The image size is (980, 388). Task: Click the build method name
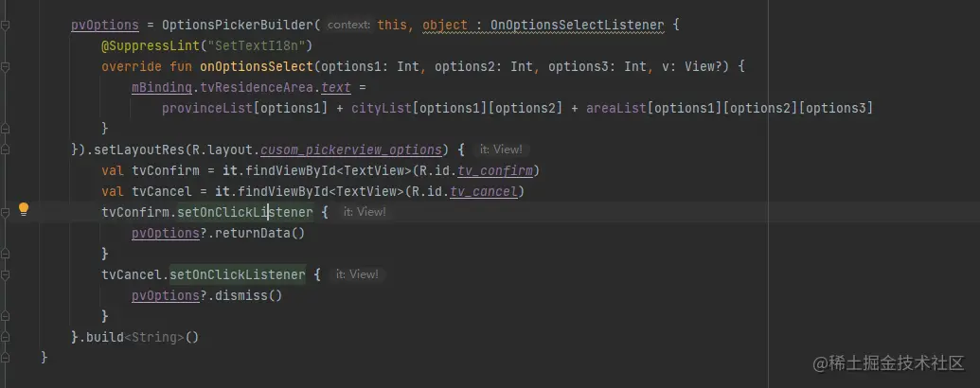[x=105, y=338]
